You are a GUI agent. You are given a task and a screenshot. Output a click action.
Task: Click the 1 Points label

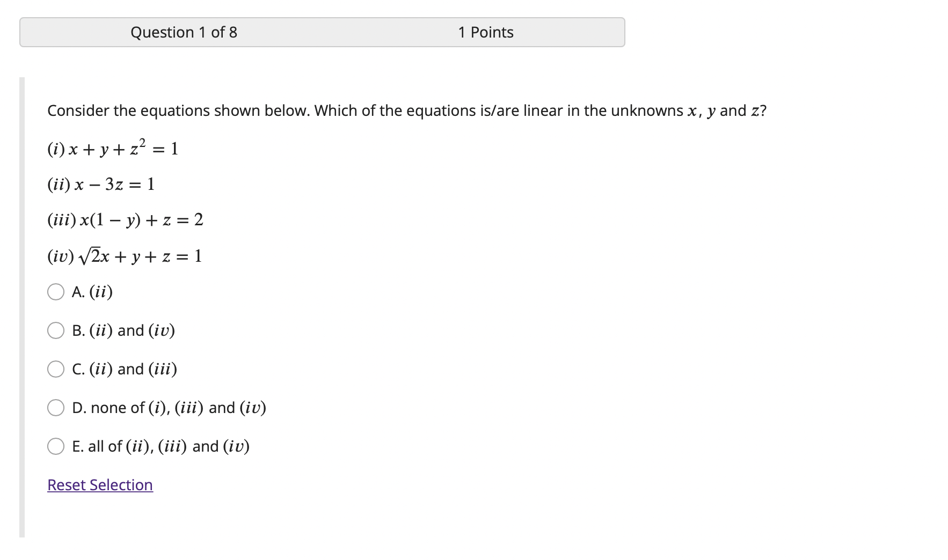coord(485,32)
